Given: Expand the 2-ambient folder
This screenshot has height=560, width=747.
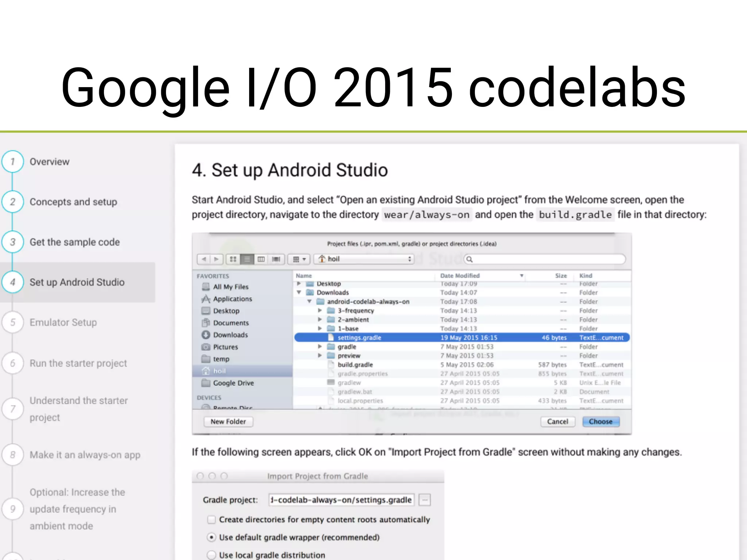Looking at the screenshot, I should [x=320, y=319].
